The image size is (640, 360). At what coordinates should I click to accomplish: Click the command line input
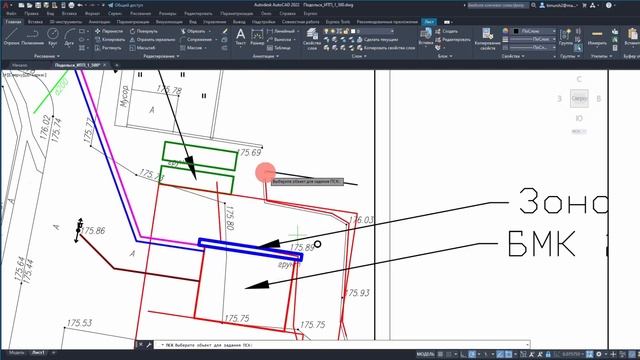pyautogui.click(x=342, y=345)
